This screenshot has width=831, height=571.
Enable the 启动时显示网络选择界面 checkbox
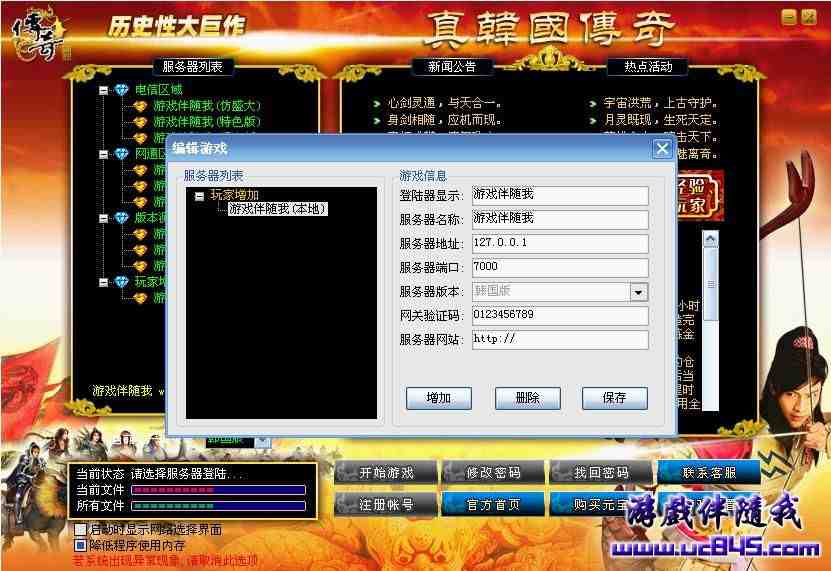[81, 529]
